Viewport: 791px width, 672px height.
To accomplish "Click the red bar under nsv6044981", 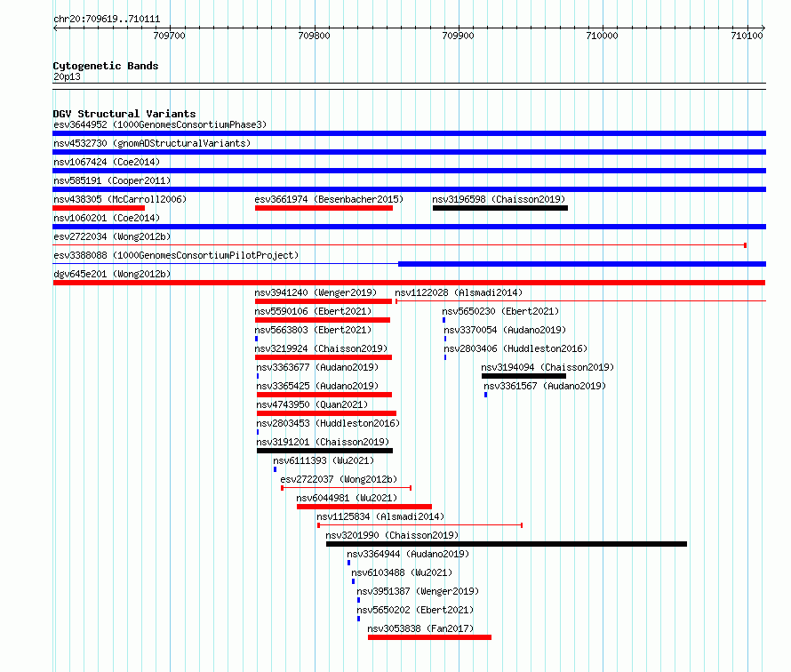I will point(364,507).
